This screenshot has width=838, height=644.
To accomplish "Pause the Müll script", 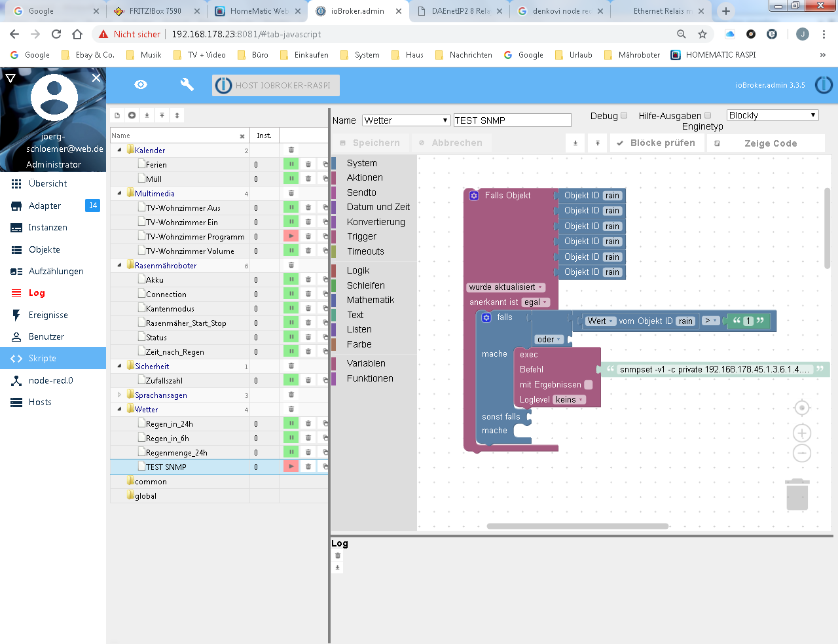I will 291,179.
